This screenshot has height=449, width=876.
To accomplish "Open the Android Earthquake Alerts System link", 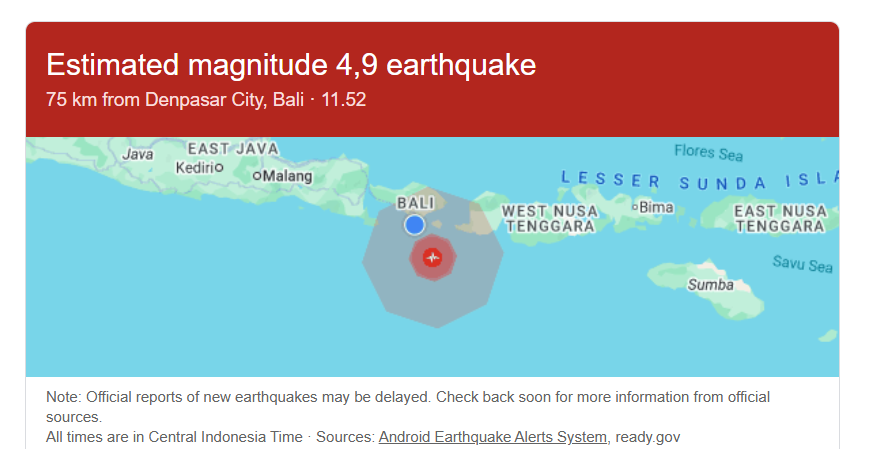I will tap(492, 437).
